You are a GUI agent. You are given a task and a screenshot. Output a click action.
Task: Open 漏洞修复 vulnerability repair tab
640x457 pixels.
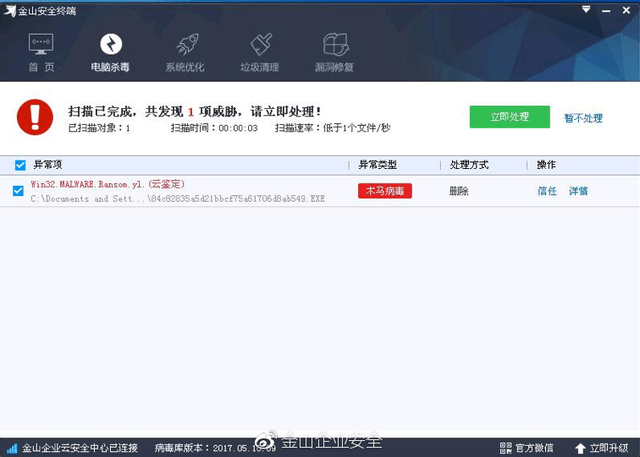click(x=334, y=52)
